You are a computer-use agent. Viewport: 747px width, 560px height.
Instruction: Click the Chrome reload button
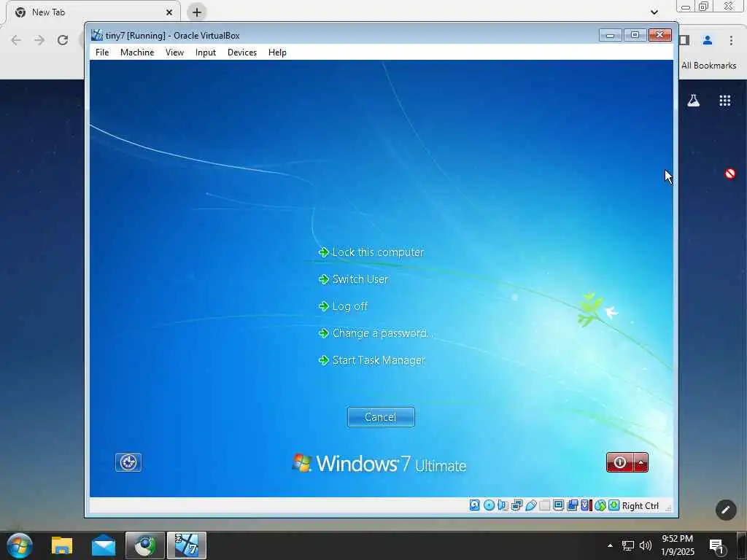tap(63, 40)
